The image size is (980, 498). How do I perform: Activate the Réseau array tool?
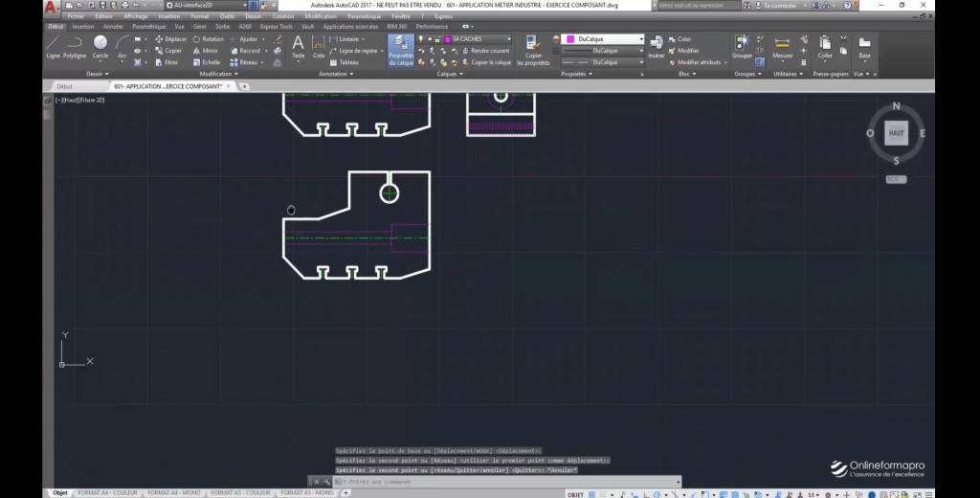click(x=244, y=62)
